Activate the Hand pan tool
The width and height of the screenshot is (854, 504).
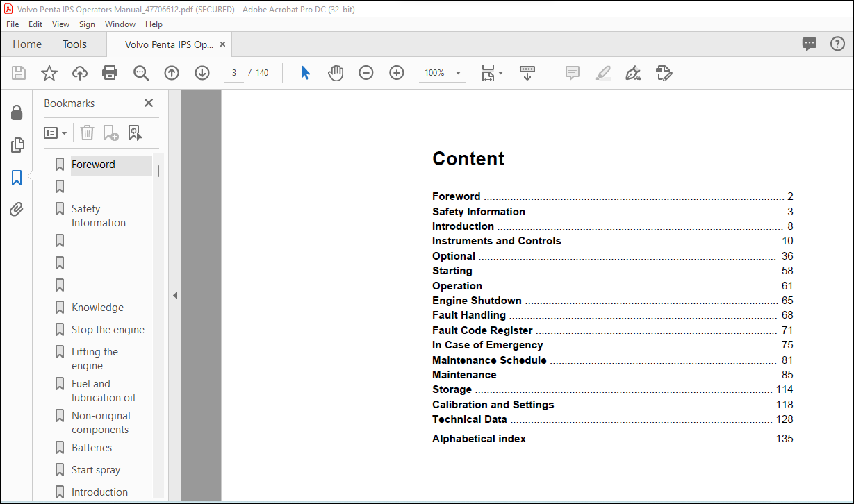(x=336, y=73)
